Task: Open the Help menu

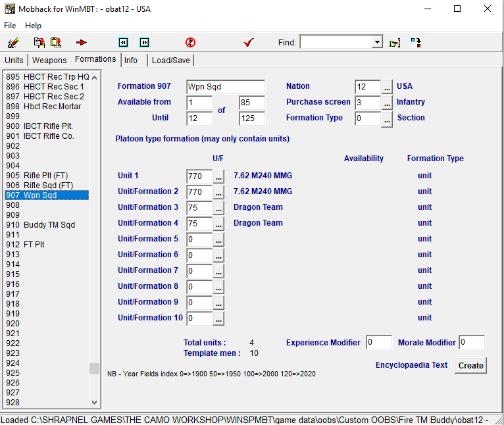Action: coord(33,26)
